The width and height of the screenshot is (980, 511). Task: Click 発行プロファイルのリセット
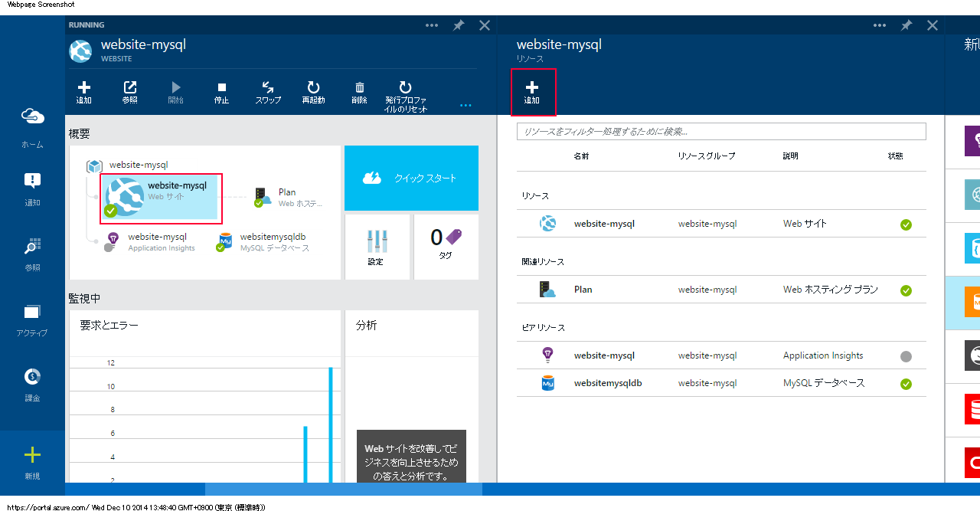[406, 97]
